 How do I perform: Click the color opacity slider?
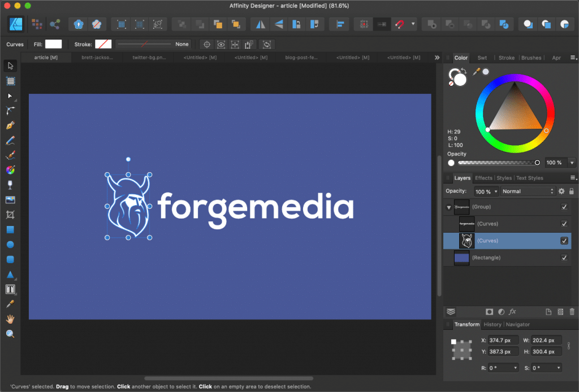pos(498,163)
